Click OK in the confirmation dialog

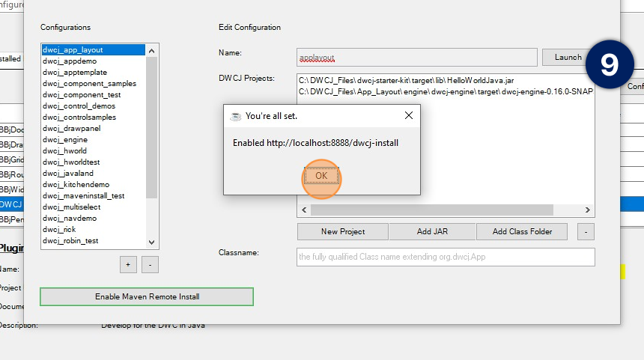321,176
